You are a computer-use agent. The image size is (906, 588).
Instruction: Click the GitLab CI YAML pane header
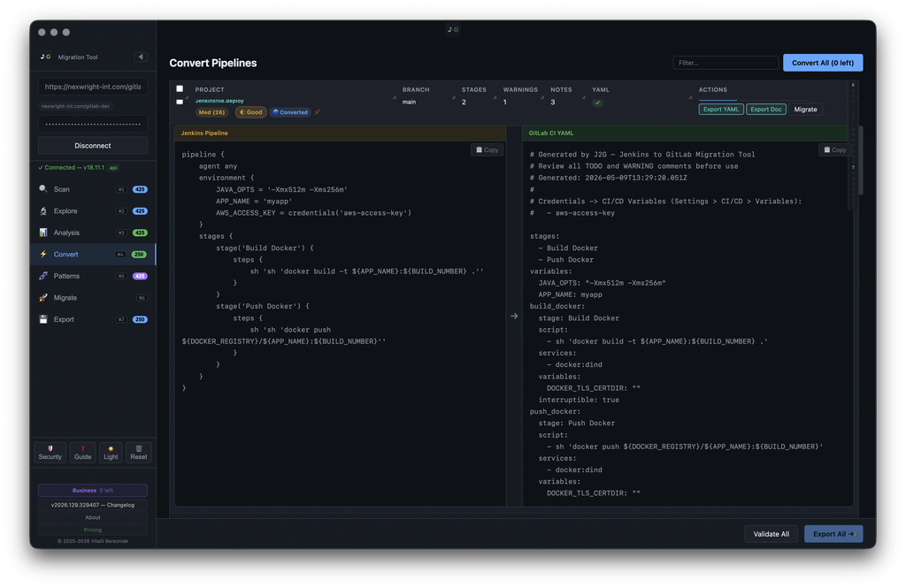(x=686, y=133)
